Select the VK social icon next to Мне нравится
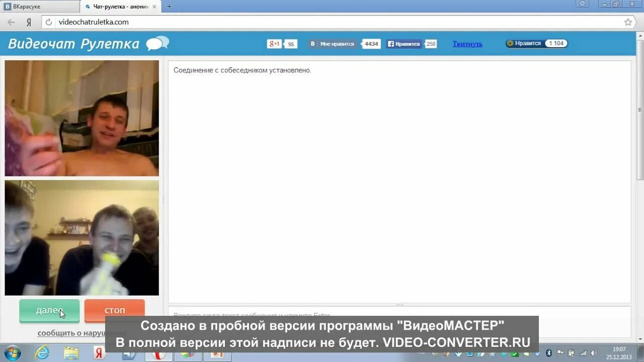The image size is (644, 362). coord(313,44)
